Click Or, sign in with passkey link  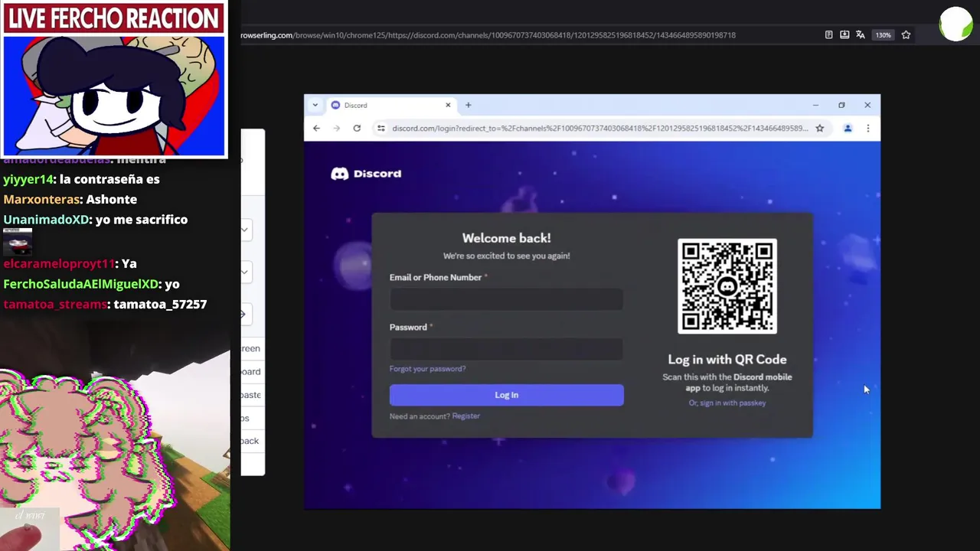point(727,403)
